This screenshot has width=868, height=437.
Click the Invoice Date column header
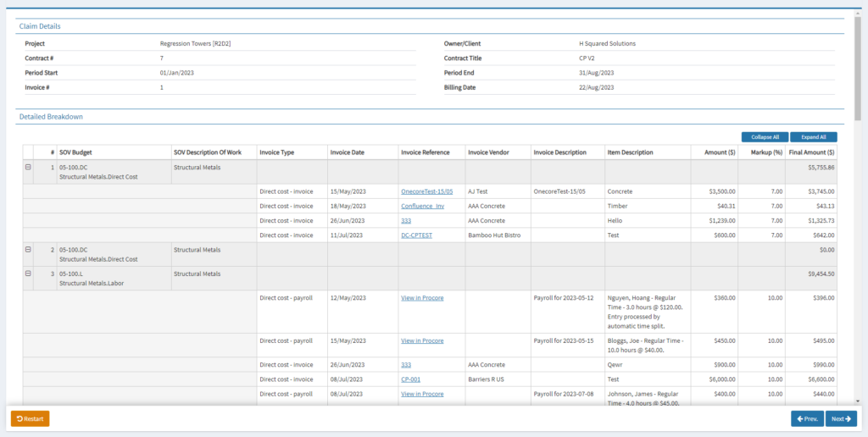[348, 152]
